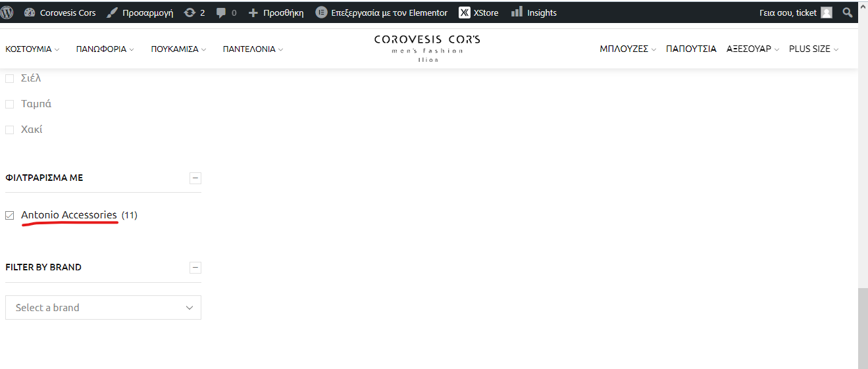Click the Elementor icon in admin bar
This screenshot has height=369, width=868.
(x=321, y=12)
